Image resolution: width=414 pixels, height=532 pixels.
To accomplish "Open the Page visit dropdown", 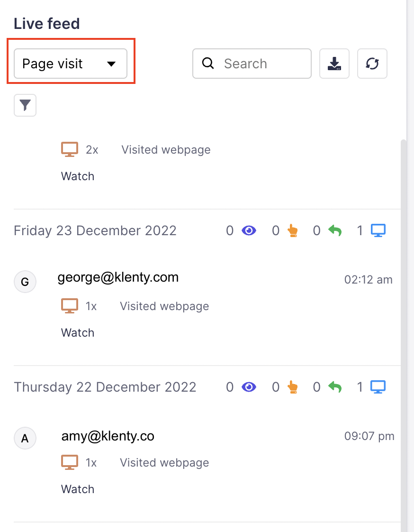I will click(71, 64).
